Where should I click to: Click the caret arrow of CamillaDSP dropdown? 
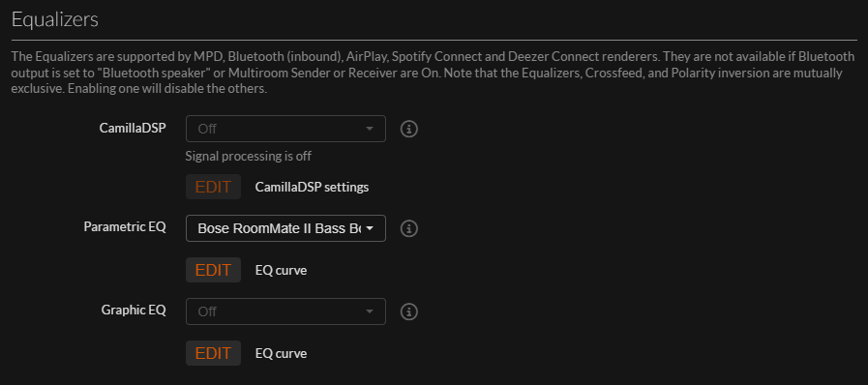coord(370,129)
